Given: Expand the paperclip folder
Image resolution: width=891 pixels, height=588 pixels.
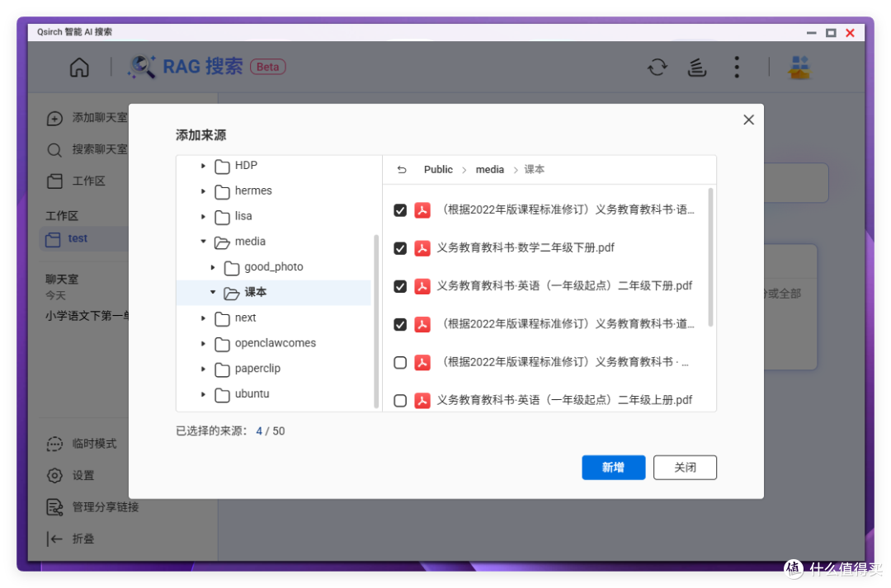Looking at the screenshot, I should [x=203, y=369].
